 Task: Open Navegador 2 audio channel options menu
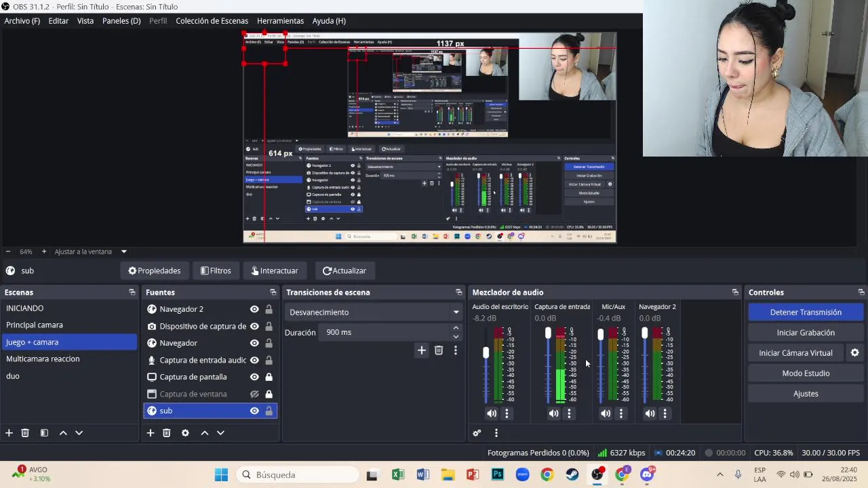(x=665, y=413)
